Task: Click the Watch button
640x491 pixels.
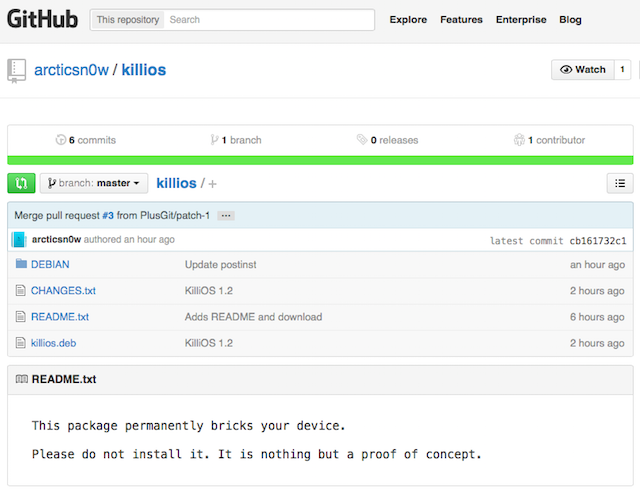Action: click(x=582, y=70)
